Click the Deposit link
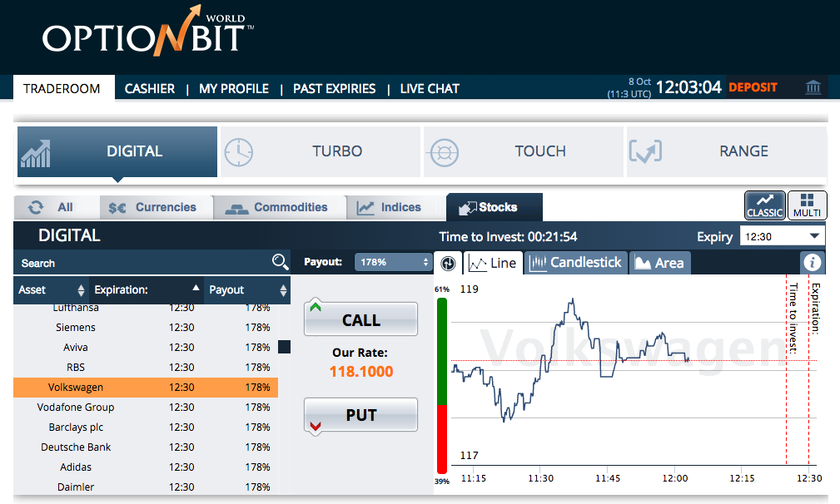The image size is (840, 504). (753, 87)
